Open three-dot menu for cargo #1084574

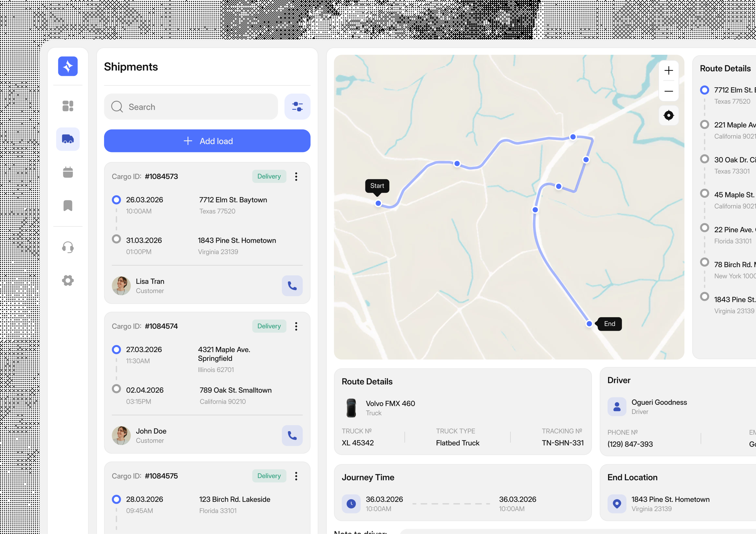296,326
